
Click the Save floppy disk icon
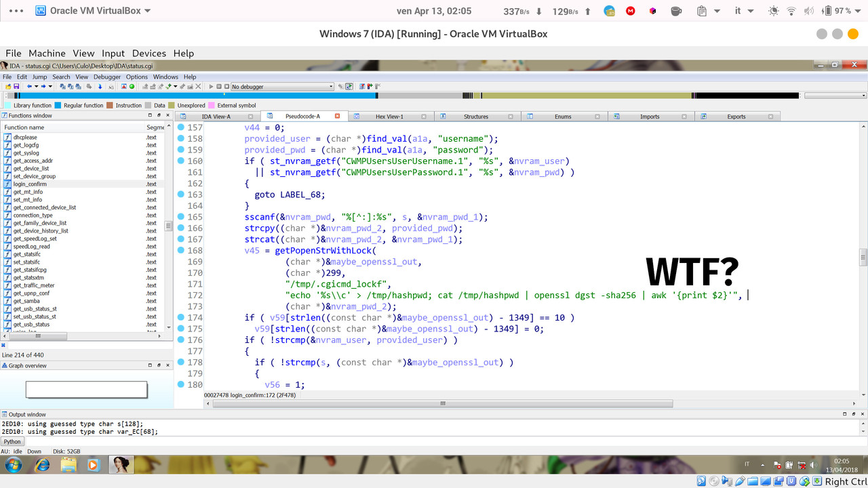tap(16, 86)
